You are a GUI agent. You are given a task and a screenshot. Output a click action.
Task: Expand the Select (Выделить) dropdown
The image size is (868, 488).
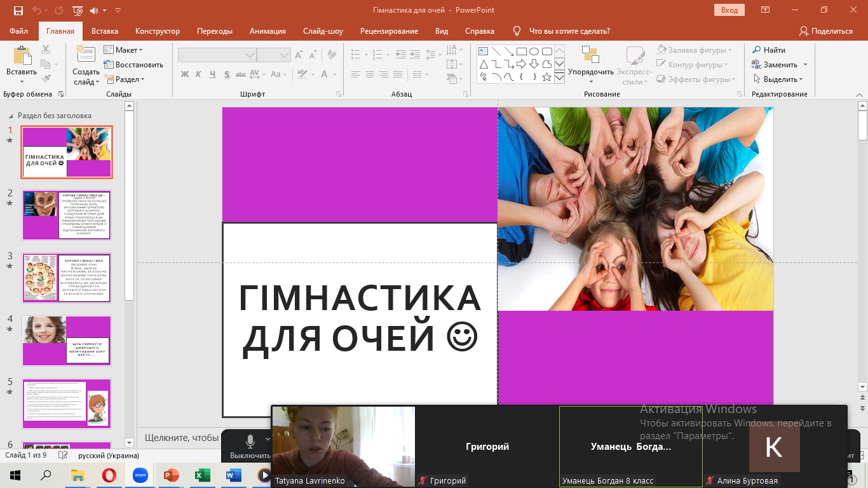[x=779, y=79]
